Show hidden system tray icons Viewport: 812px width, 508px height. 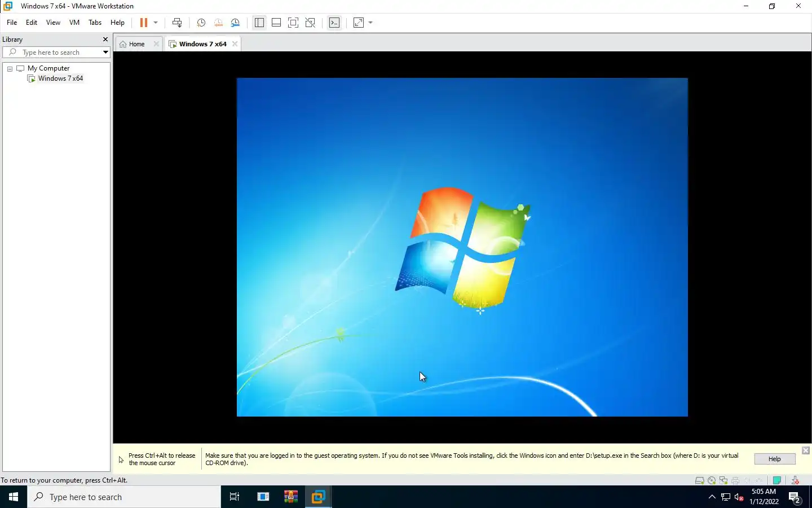712,497
